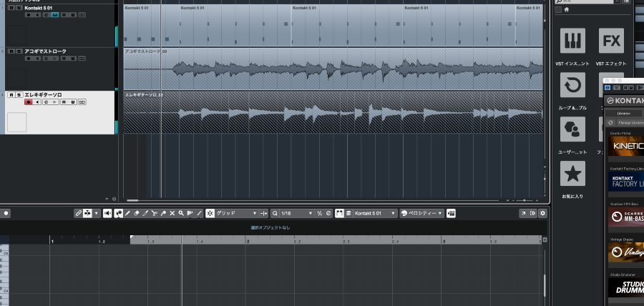Image resolution: width=644 pixels, height=306 pixels.
Task: Open the Favorites star category
Action: pyautogui.click(x=572, y=174)
